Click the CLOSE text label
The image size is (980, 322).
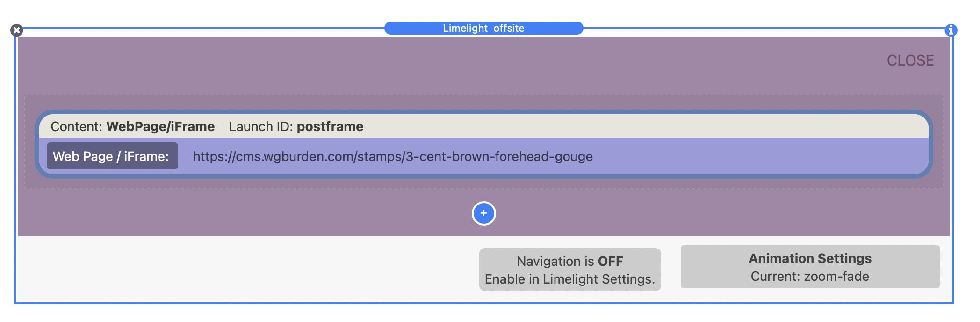pyautogui.click(x=910, y=60)
